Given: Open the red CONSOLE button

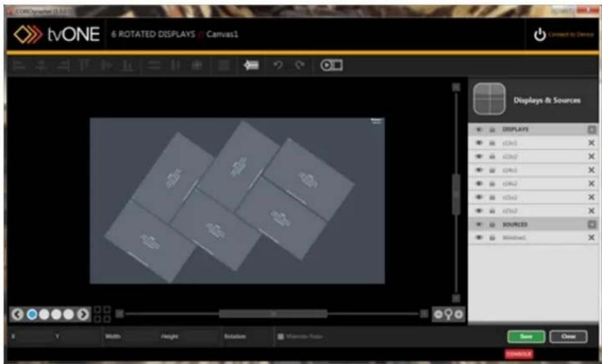Looking at the screenshot, I should pos(519,354).
